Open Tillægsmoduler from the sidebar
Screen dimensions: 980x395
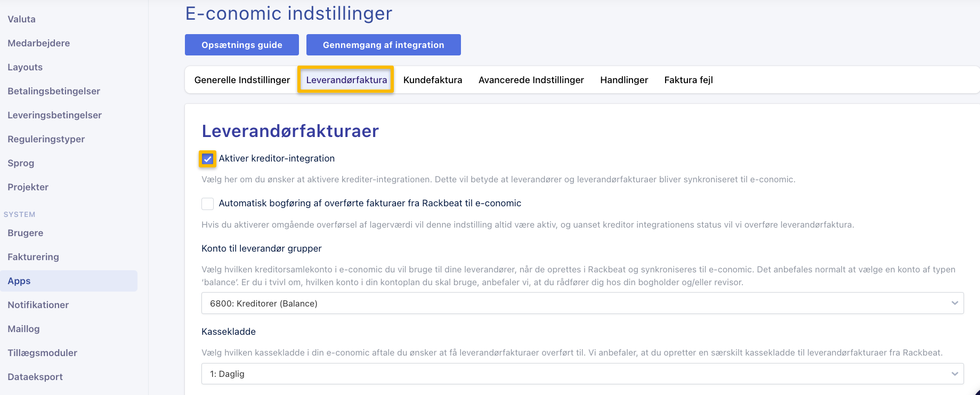pos(43,353)
